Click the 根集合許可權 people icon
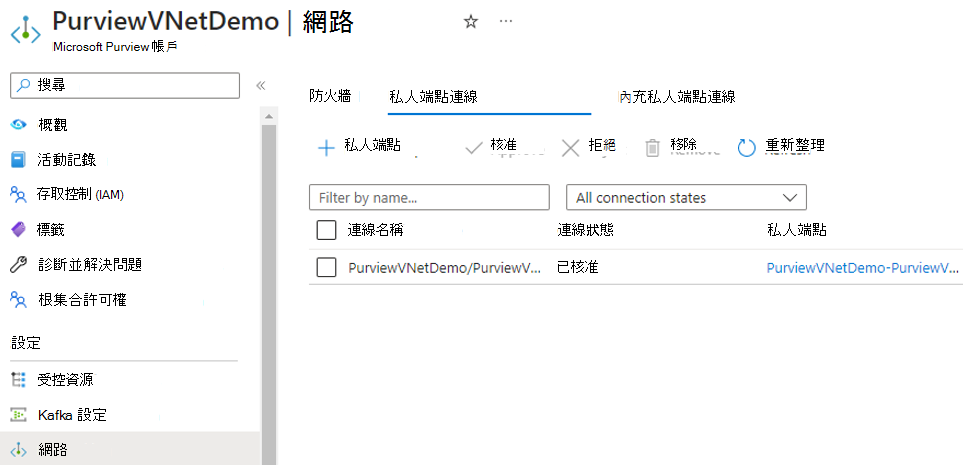The width and height of the screenshot is (963, 465). click(19, 300)
